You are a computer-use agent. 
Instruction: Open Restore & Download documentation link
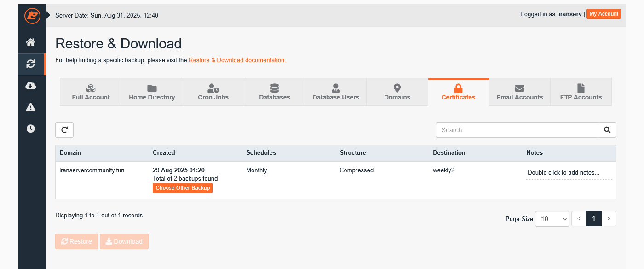[237, 60]
